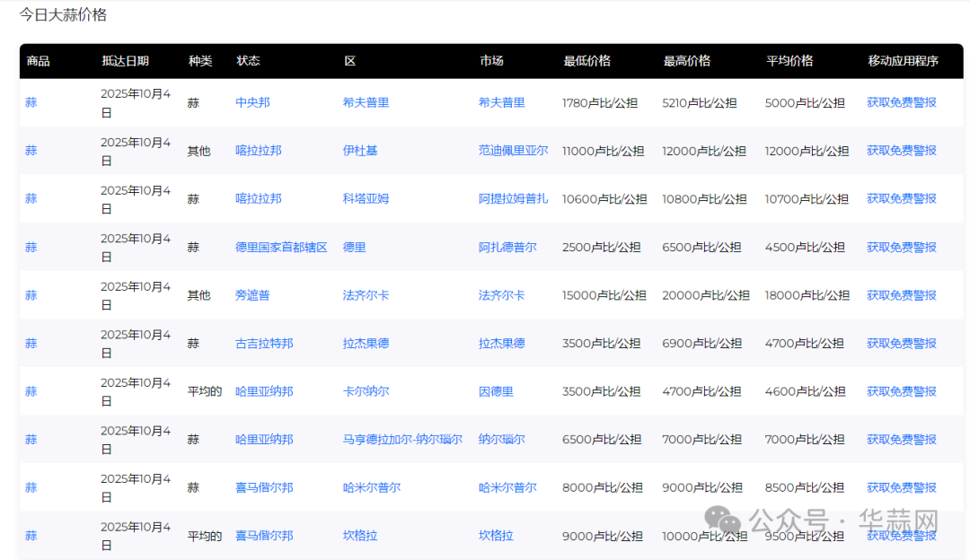Click 哈里亚纳邦 link in the 卡尔纳尔 row
The image size is (970, 560).
(263, 392)
